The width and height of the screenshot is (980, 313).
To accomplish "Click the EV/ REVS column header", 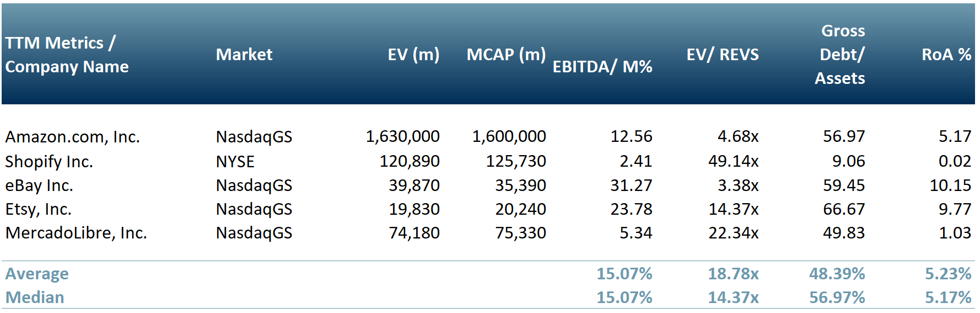I will (x=722, y=55).
